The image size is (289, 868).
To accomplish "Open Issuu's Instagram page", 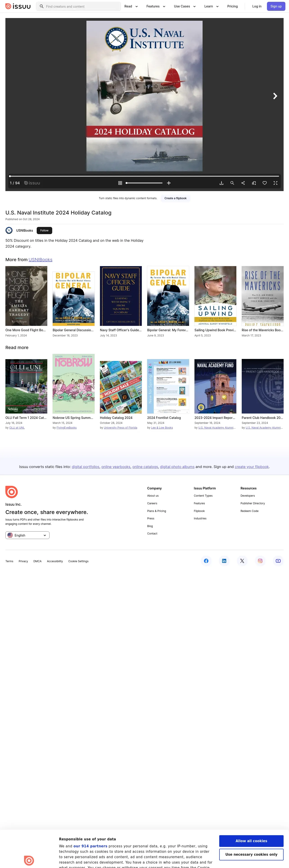I will pos(260,561).
